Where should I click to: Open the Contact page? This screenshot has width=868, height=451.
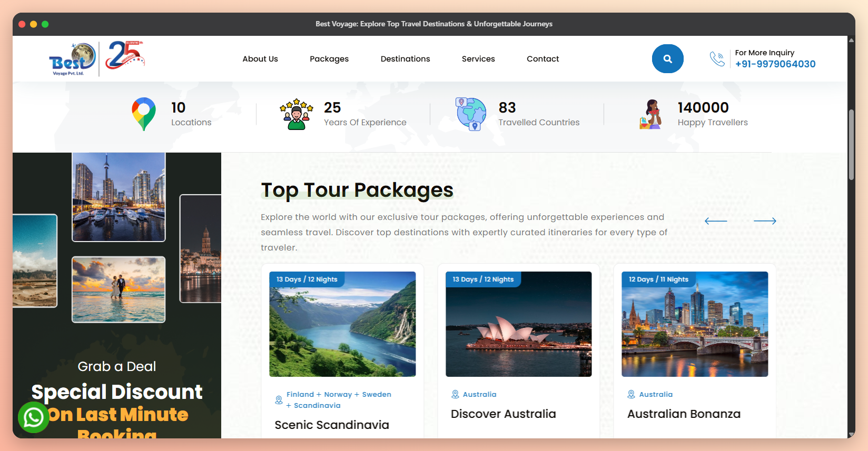(542, 59)
